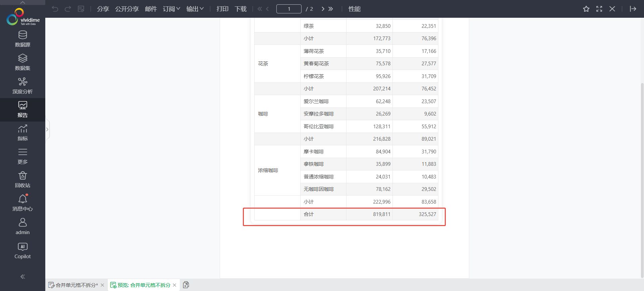Collapse the left navigation sidebar
This screenshot has height=291, width=644.
pos(22,277)
